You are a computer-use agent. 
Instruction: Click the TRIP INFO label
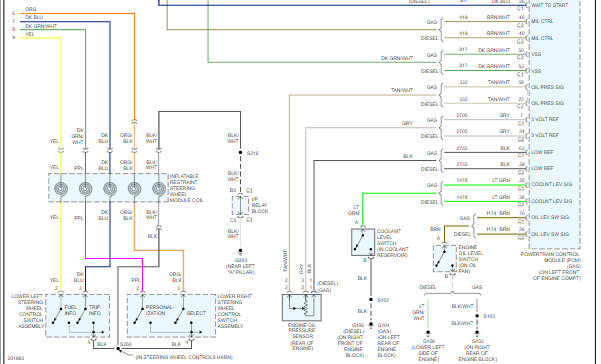[95, 310]
